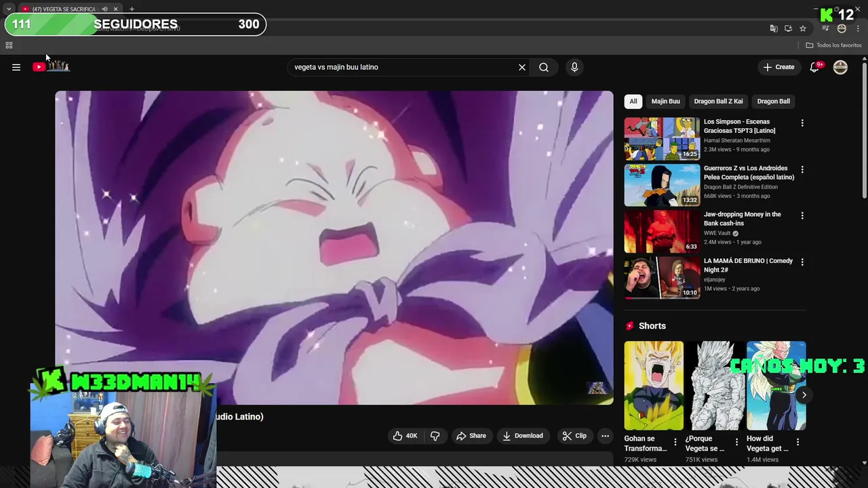Open the YouTube hamburger guide menu
The width and height of the screenshot is (868, 488).
click(x=16, y=67)
